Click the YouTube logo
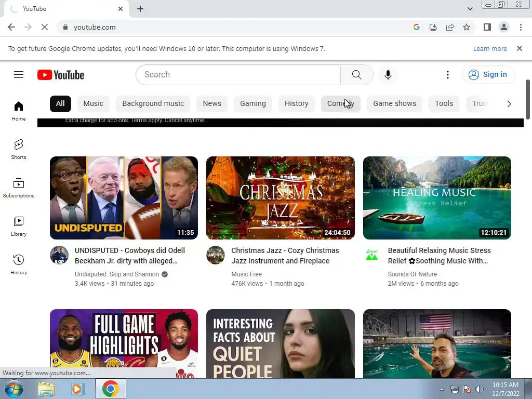The width and height of the screenshot is (532, 399). [x=61, y=75]
